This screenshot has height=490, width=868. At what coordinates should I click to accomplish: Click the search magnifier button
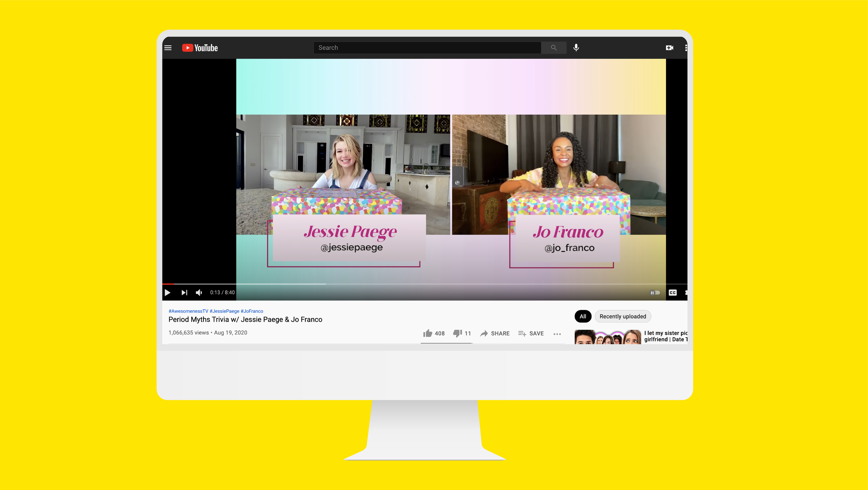553,48
